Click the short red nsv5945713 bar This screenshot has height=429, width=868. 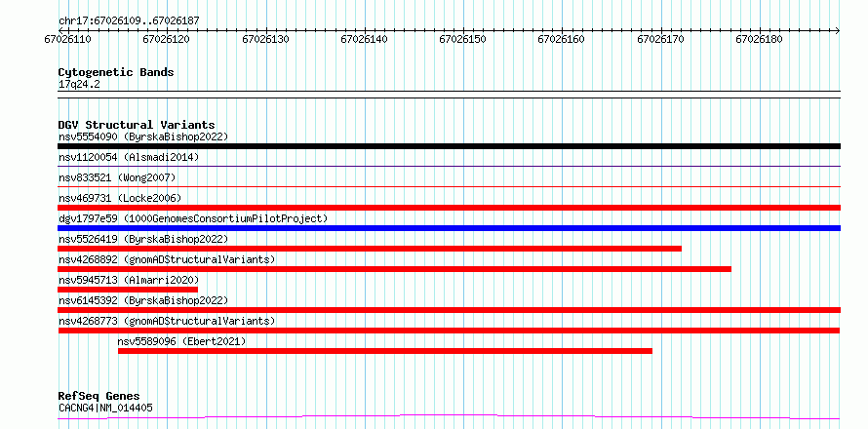[x=128, y=290]
